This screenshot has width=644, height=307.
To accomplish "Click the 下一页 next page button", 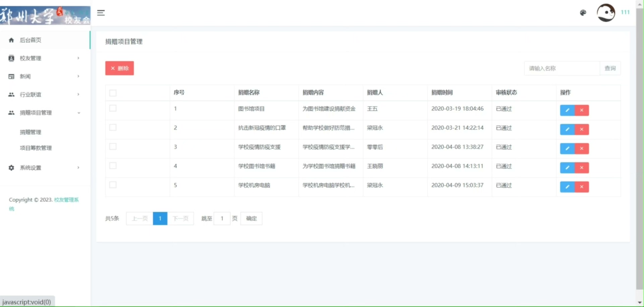I will click(x=180, y=219).
